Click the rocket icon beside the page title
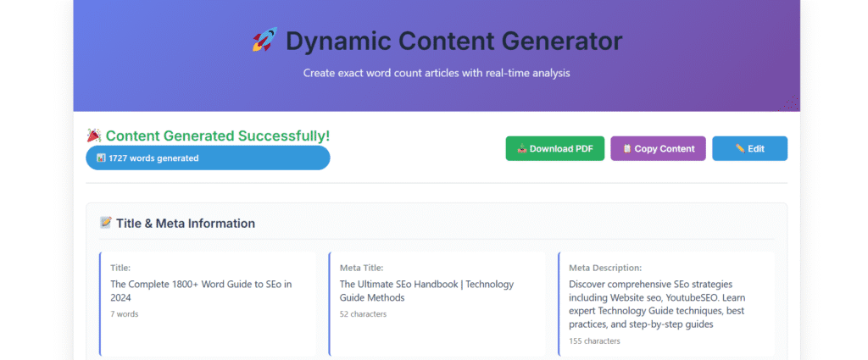Image resolution: width=868 pixels, height=360 pixels. click(x=264, y=40)
